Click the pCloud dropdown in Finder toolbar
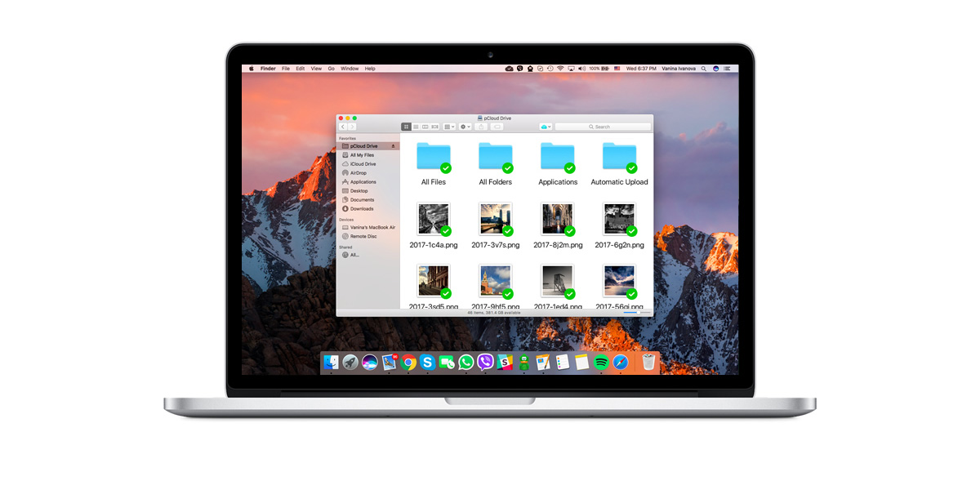The image size is (980, 490). click(546, 127)
